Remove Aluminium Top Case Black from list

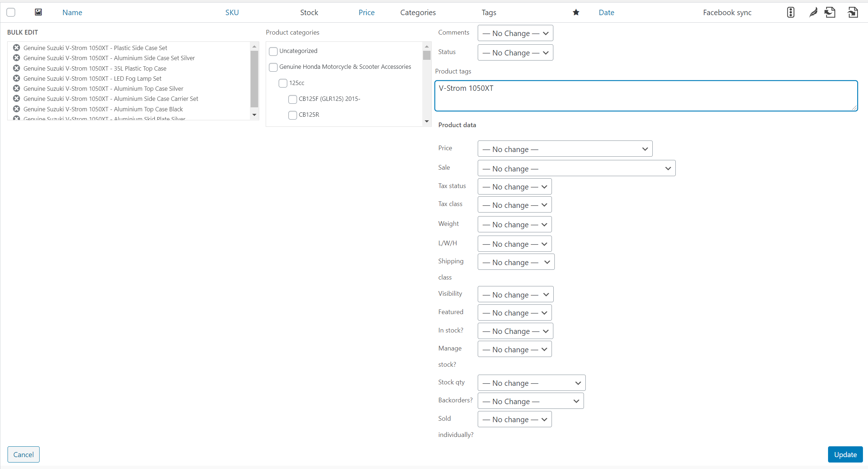pyautogui.click(x=17, y=109)
